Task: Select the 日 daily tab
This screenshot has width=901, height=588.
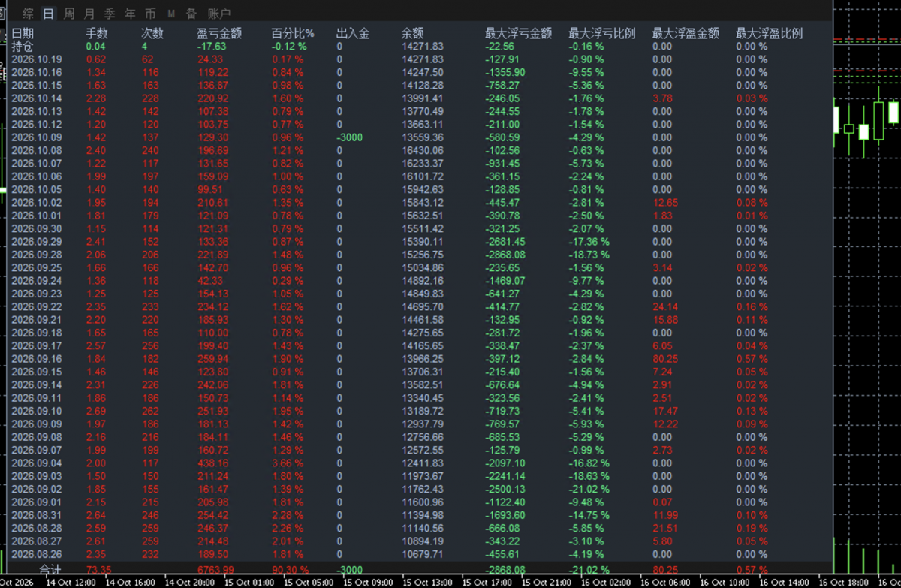Action: [x=49, y=14]
